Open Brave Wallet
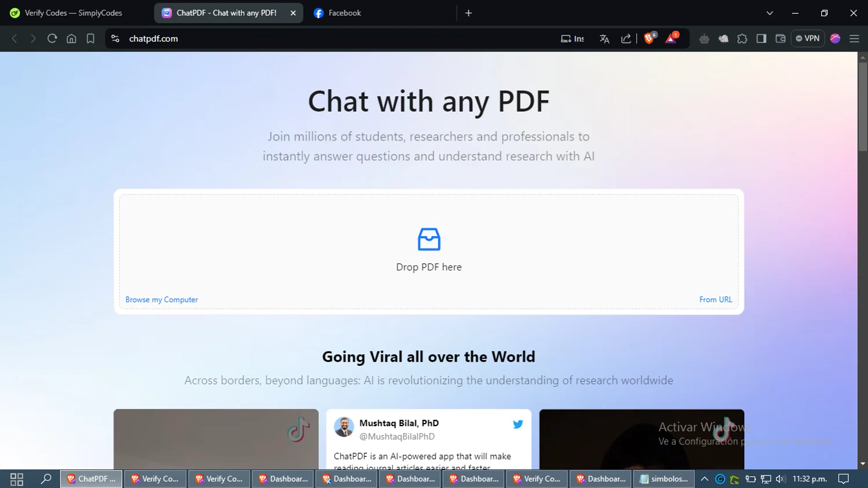868x488 pixels. tap(781, 39)
